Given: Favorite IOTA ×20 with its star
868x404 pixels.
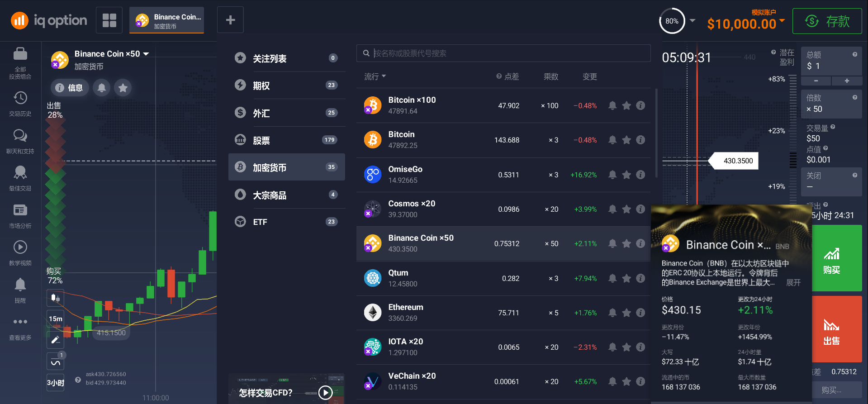Looking at the screenshot, I should click(x=626, y=347).
